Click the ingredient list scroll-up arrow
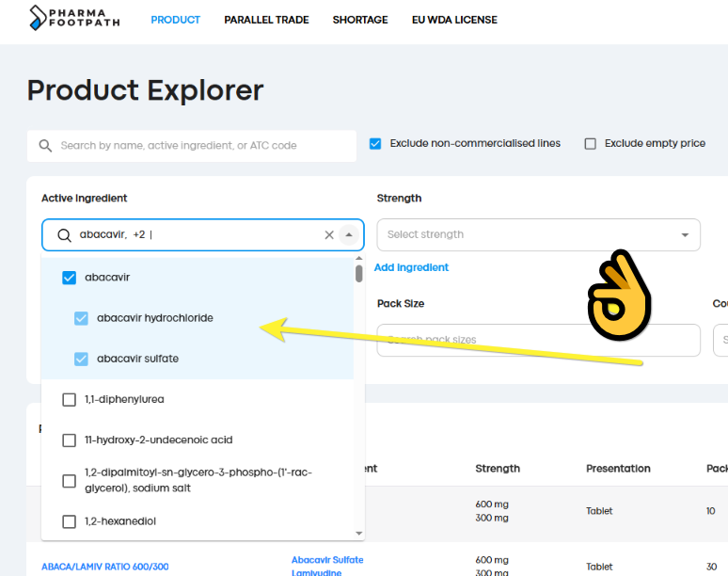 pos(359,258)
